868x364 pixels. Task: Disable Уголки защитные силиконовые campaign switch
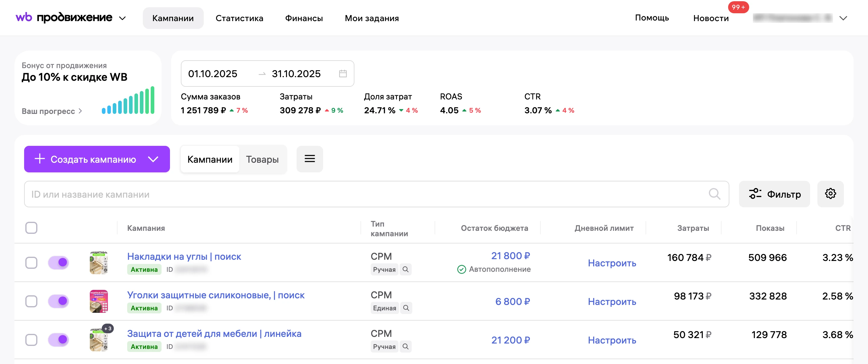point(59,301)
